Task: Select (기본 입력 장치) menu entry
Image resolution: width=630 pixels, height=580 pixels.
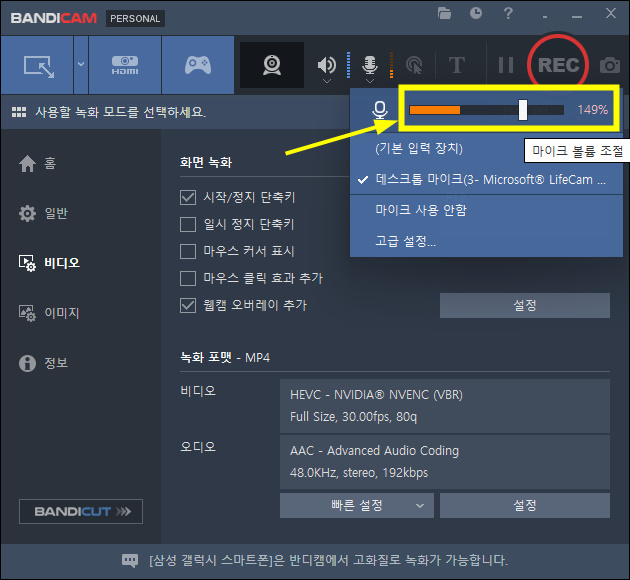Action: (419, 148)
